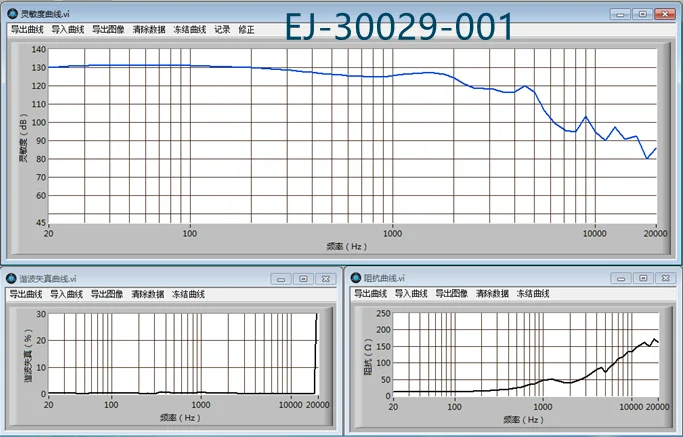Image resolution: width=683 pixels, height=437 pixels.
Task: Click the 150 tick on impedance y-axis
Action: pos(383,346)
